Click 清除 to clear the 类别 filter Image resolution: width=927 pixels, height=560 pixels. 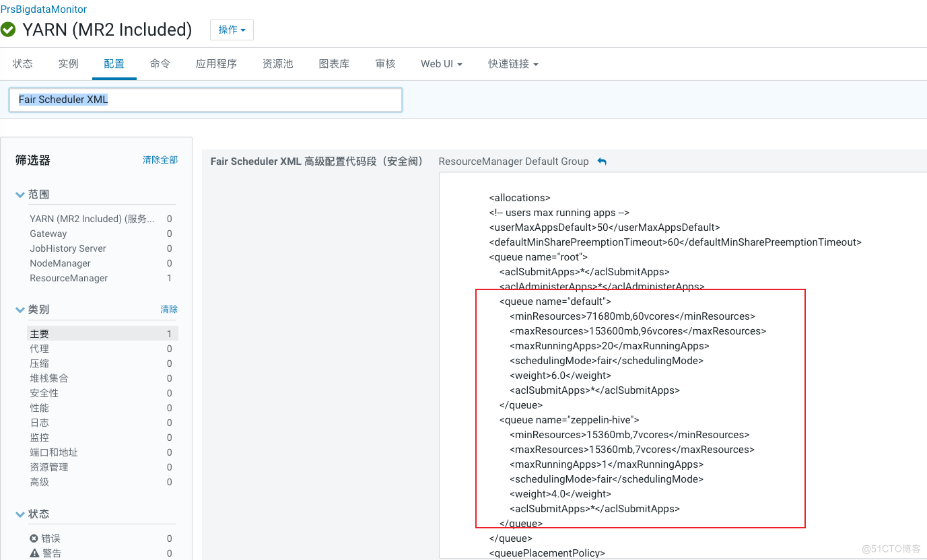(x=169, y=309)
